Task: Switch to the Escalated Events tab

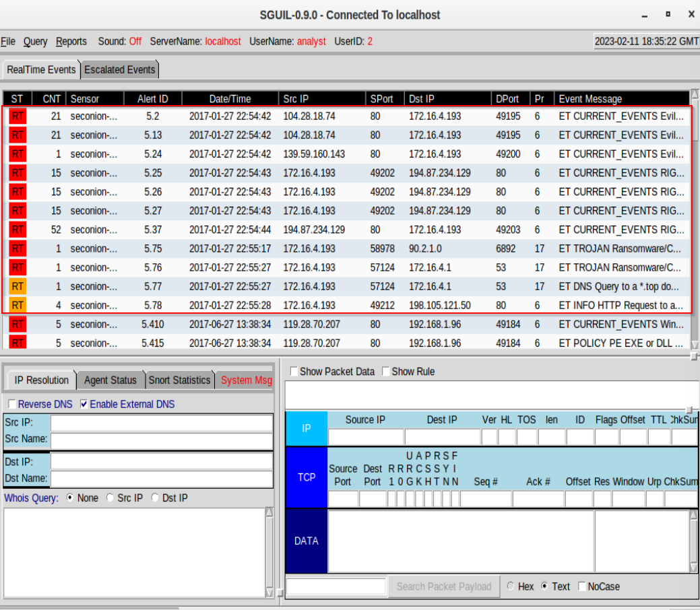Action: click(x=119, y=69)
